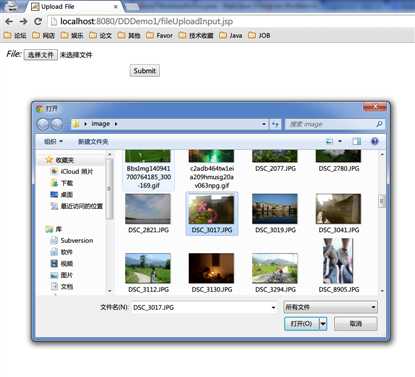The image size is (415, 377).
Task: Click the choose file button next to File:
Action: click(41, 55)
